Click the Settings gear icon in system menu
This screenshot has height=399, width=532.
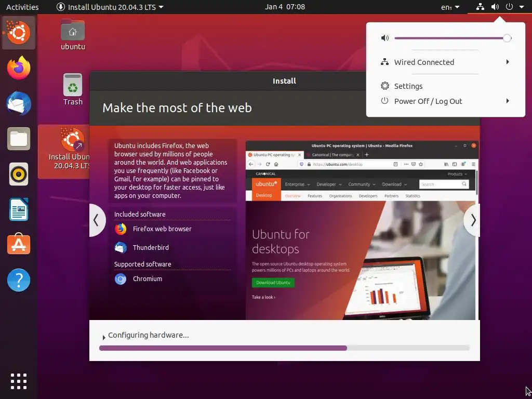[385, 86]
